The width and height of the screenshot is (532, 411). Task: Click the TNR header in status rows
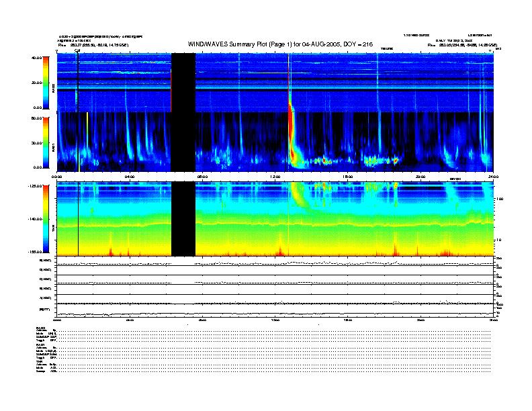coord(39,361)
